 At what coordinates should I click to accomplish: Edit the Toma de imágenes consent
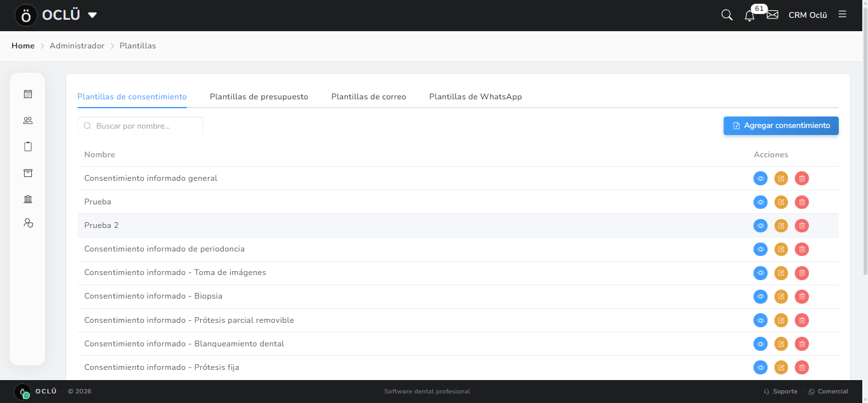[x=781, y=272]
